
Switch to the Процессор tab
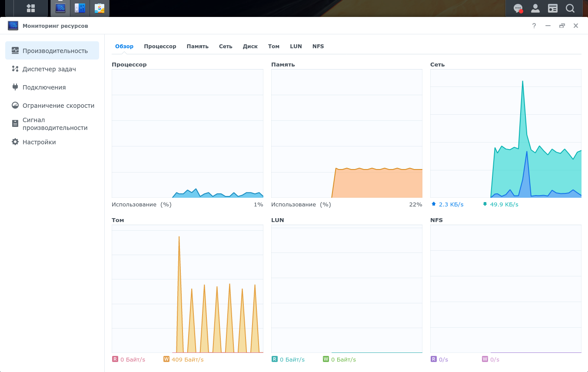(x=160, y=46)
